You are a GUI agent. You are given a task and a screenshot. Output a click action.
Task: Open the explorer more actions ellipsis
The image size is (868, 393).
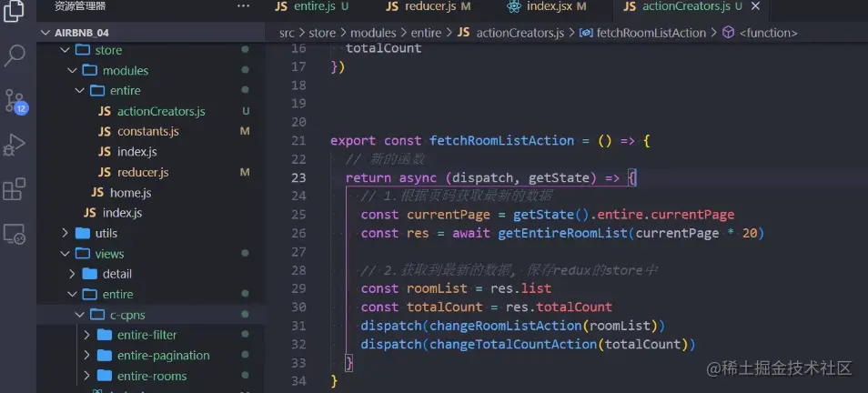pos(244,6)
